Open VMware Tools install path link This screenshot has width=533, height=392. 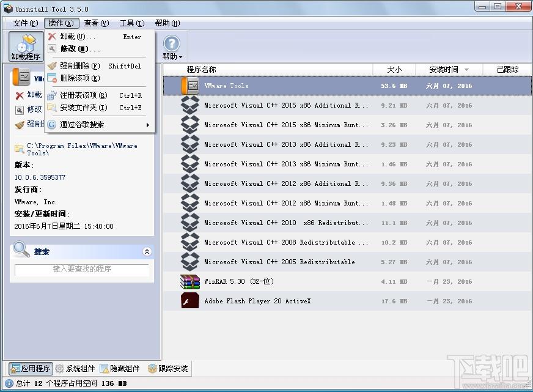tap(83, 149)
